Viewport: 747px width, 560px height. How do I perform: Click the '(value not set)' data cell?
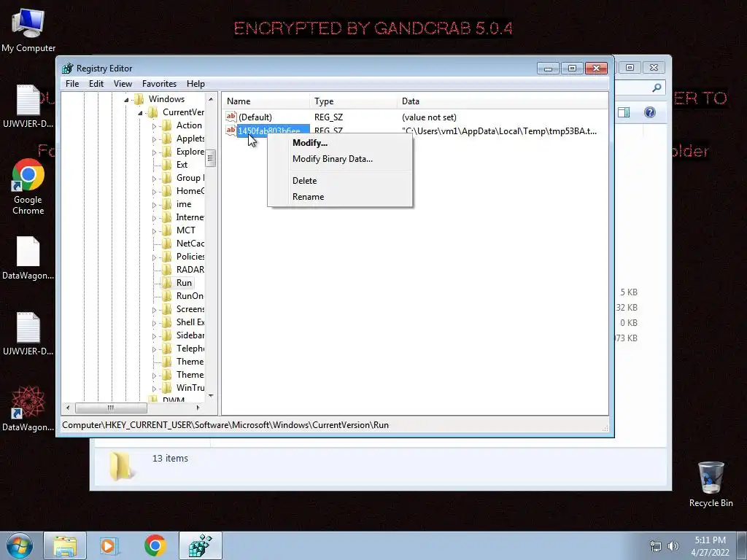click(x=429, y=117)
